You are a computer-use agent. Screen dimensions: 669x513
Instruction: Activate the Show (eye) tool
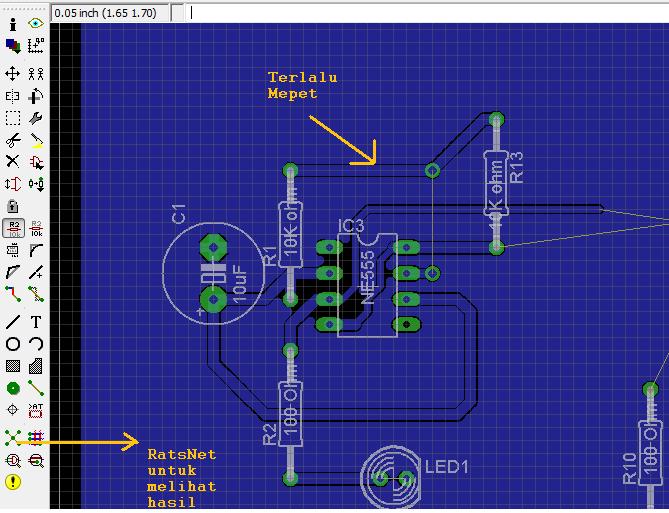tap(36, 23)
